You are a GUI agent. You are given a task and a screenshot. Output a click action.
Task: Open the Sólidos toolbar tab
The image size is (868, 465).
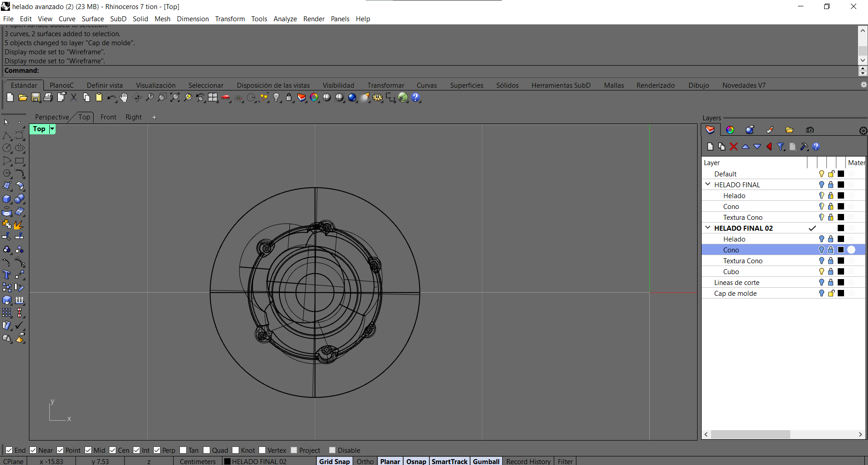[x=507, y=85]
